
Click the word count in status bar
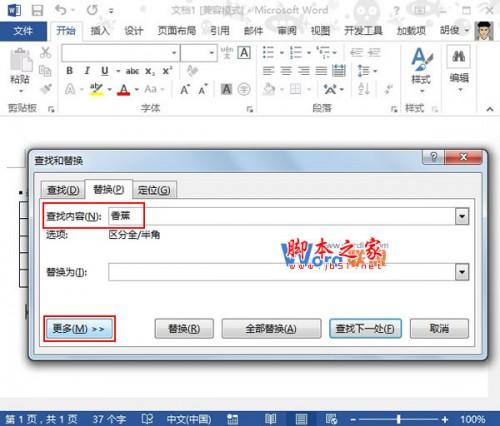pyautogui.click(x=109, y=419)
